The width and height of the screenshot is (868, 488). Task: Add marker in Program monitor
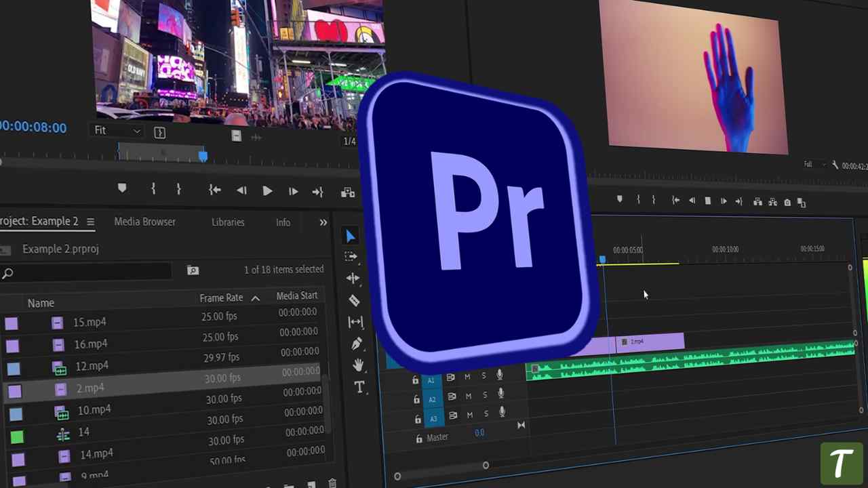[x=619, y=199]
